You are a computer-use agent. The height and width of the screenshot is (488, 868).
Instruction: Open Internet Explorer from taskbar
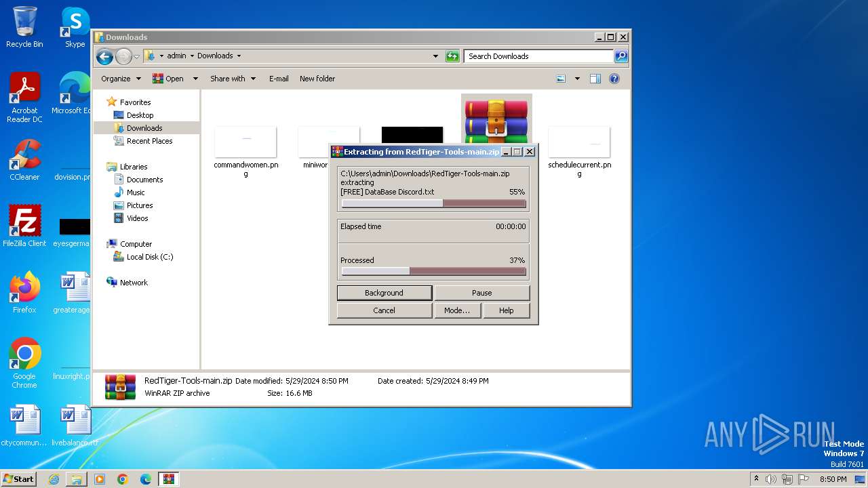54,479
